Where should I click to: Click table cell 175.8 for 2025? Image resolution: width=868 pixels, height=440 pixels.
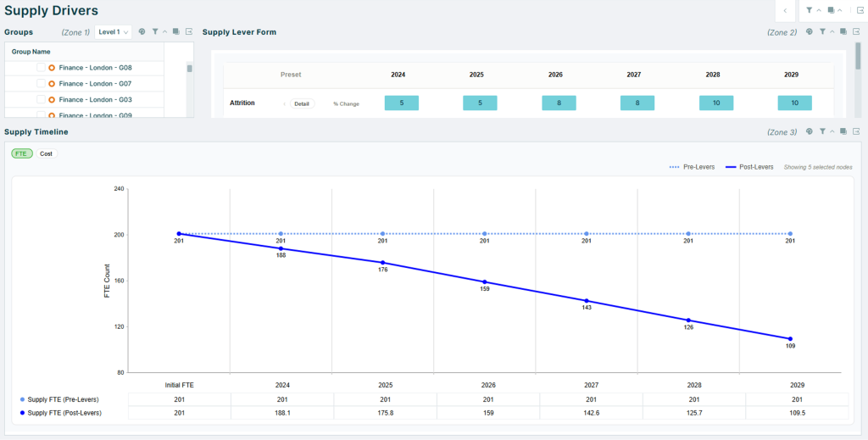point(386,413)
